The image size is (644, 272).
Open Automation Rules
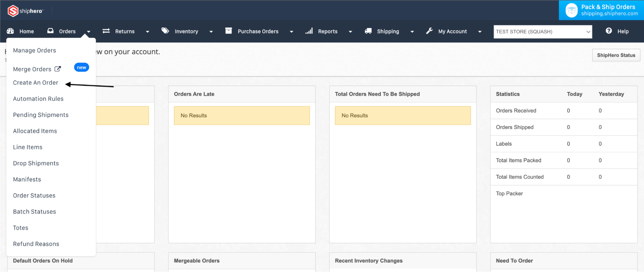pyautogui.click(x=38, y=99)
